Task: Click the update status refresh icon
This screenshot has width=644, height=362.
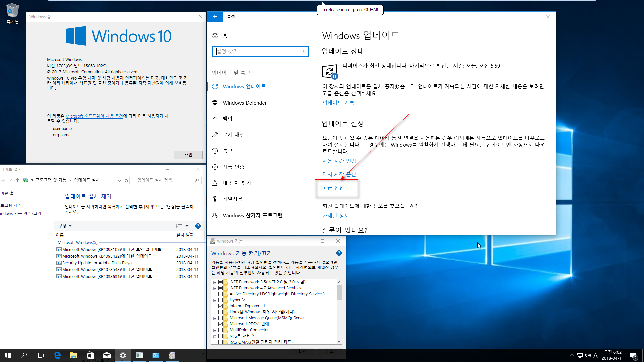Action: pos(330,71)
